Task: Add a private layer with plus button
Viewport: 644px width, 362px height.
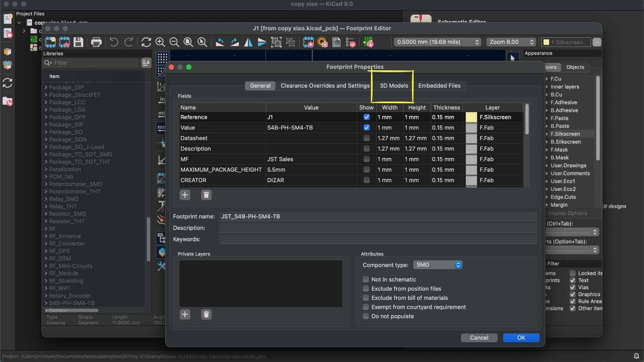Action: tap(185, 314)
